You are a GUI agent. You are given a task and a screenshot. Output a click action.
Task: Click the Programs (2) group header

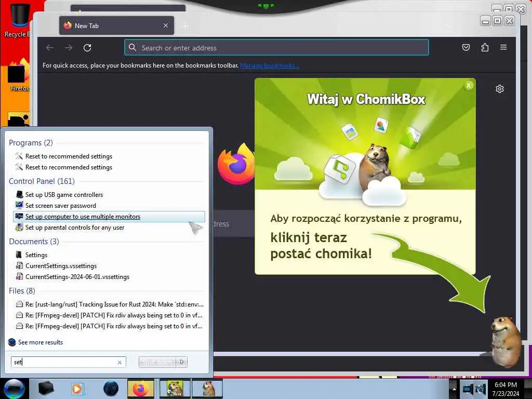point(31,143)
